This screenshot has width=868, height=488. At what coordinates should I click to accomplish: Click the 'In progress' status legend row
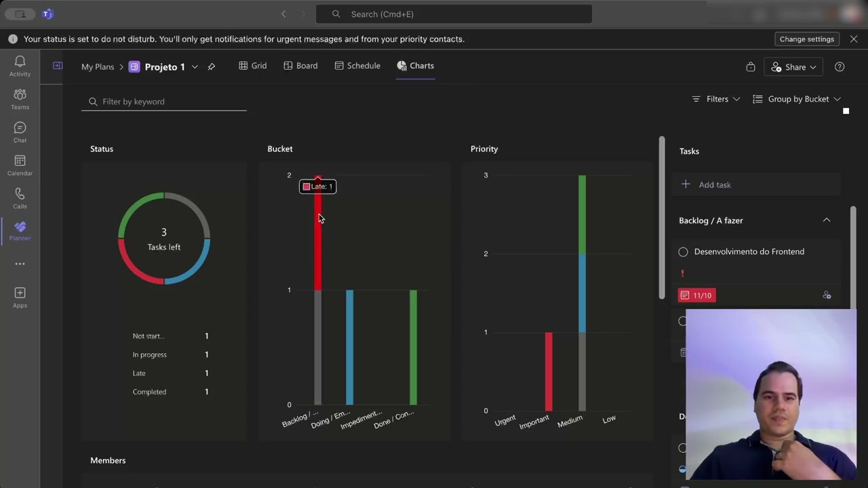click(x=170, y=354)
